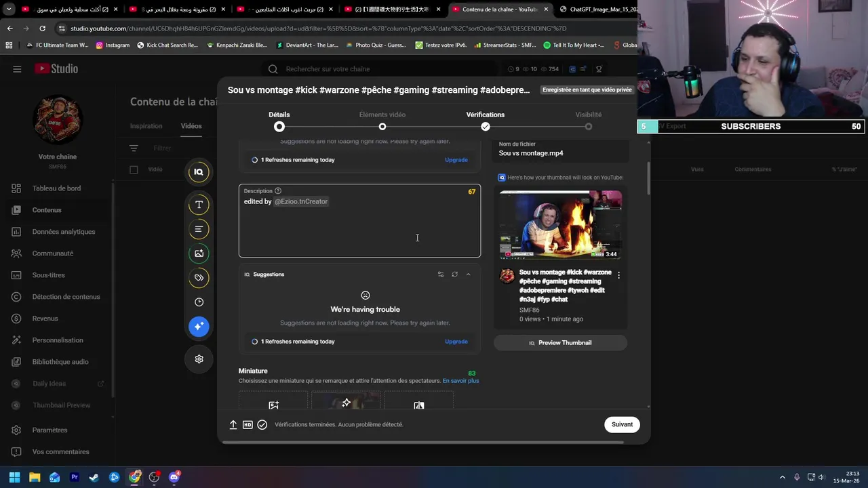Toggle the select-all videos checkbox
This screenshot has height=488, width=868.
coord(134,169)
